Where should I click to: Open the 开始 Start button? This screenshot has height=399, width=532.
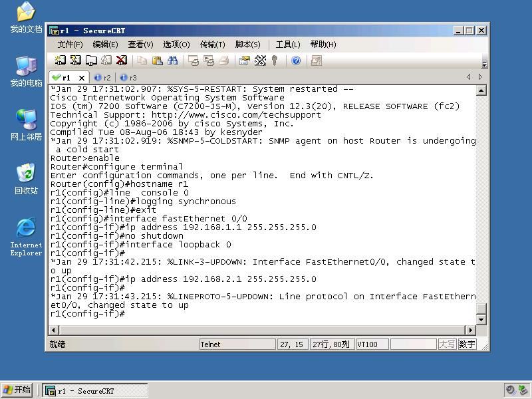pos(17,390)
